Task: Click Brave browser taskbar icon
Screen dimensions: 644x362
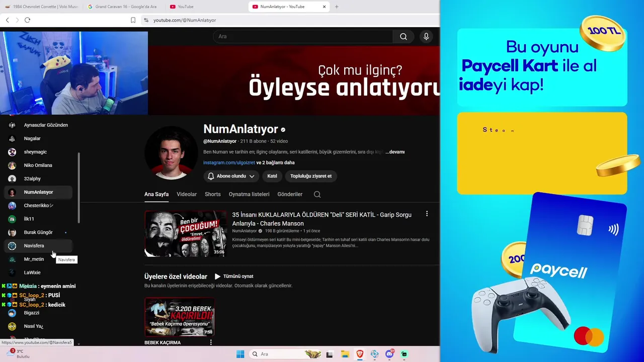Action: point(360,354)
